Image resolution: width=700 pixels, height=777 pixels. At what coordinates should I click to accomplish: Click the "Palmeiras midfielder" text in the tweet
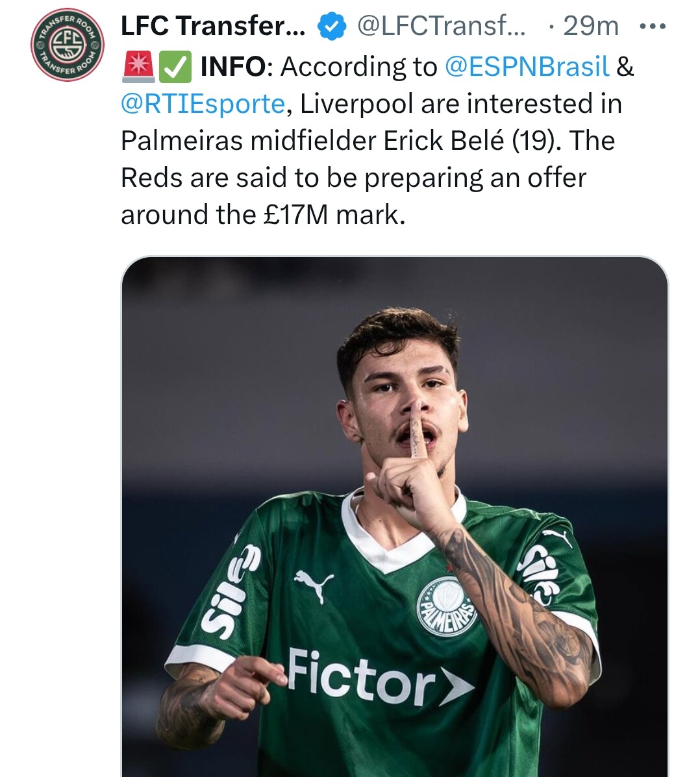pyautogui.click(x=247, y=141)
